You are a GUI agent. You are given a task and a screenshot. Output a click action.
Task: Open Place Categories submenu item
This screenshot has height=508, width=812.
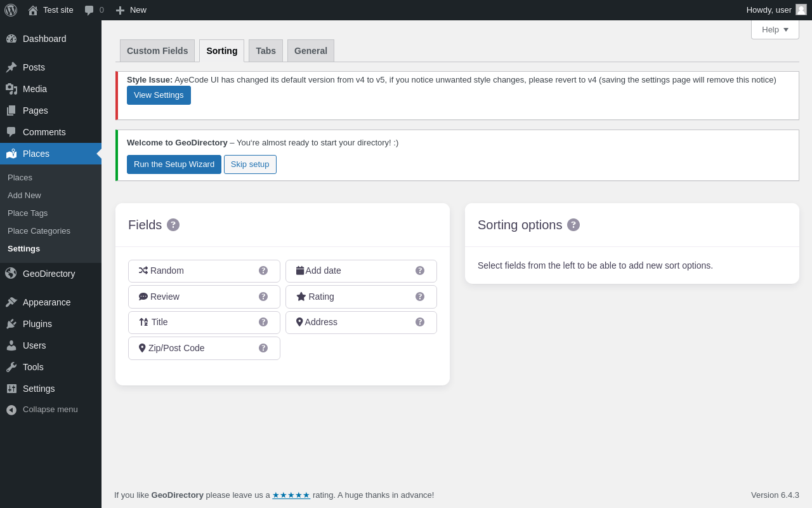pyautogui.click(x=39, y=231)
